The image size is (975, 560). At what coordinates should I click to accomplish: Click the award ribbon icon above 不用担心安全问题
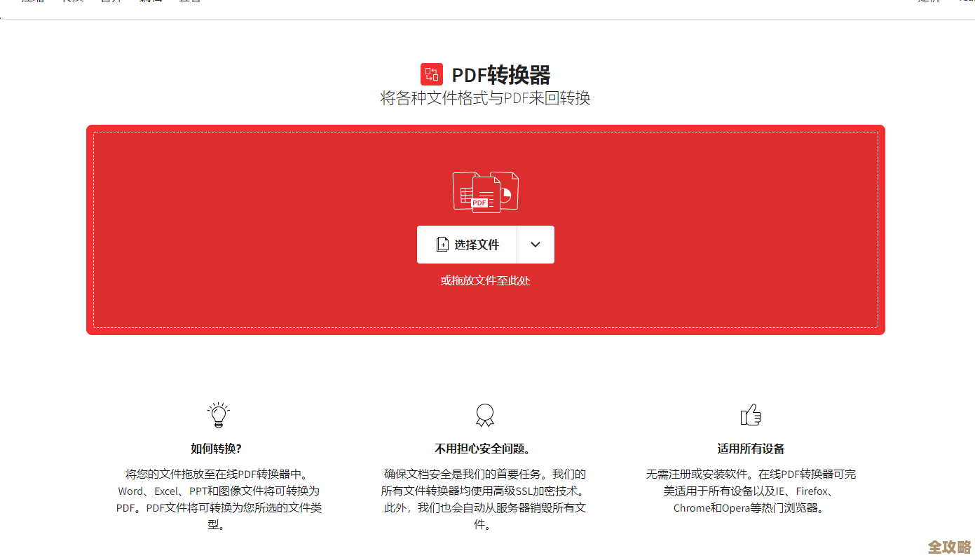point(484,414)
